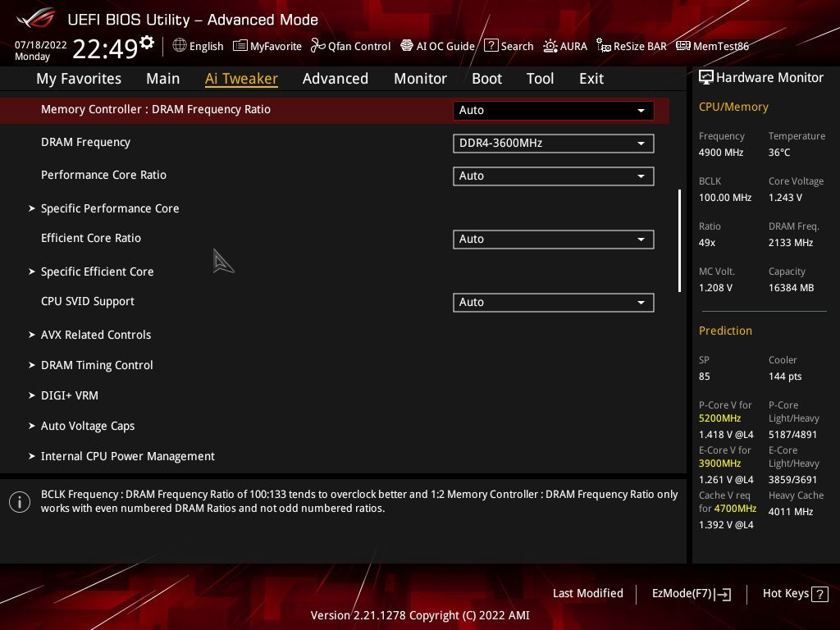Screen dimensions: 840x630
Task: Open Qfan Control fan icon
Action: (x=317, y=46)
